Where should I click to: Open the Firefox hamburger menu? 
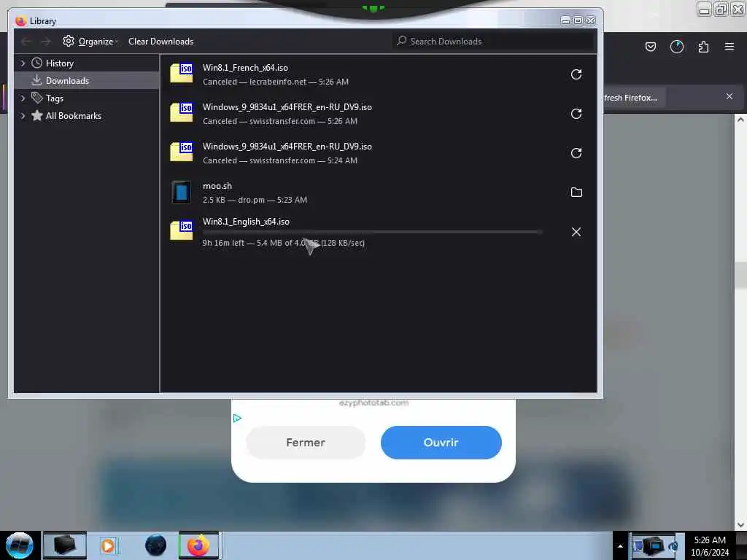coord(729,47)
